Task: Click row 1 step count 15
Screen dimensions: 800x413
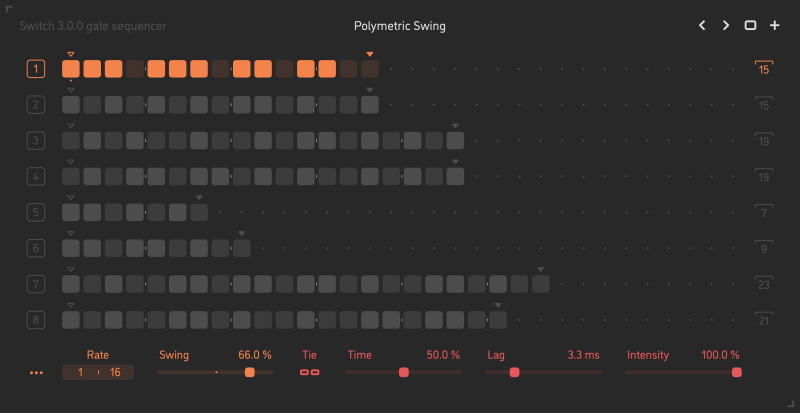Action: pos(764,70)
